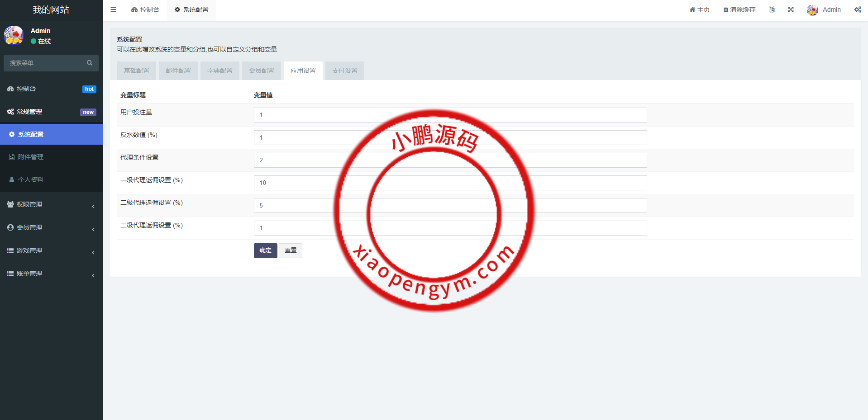Focus the 搜索菜单 search box
This screenshot has height=420, width=868.
pyautogui.click(x=45, y=63)
